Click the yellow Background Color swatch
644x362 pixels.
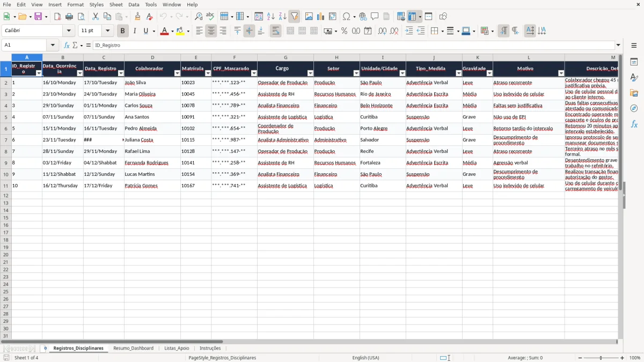[180, 31]
